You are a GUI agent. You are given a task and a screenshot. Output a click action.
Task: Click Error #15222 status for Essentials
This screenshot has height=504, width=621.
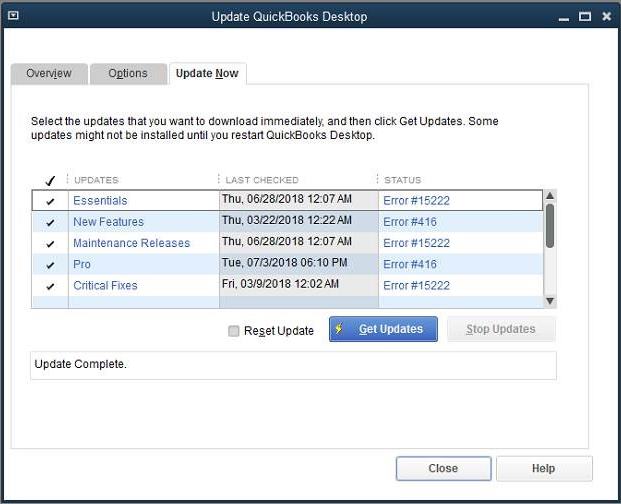pos(416,201)
